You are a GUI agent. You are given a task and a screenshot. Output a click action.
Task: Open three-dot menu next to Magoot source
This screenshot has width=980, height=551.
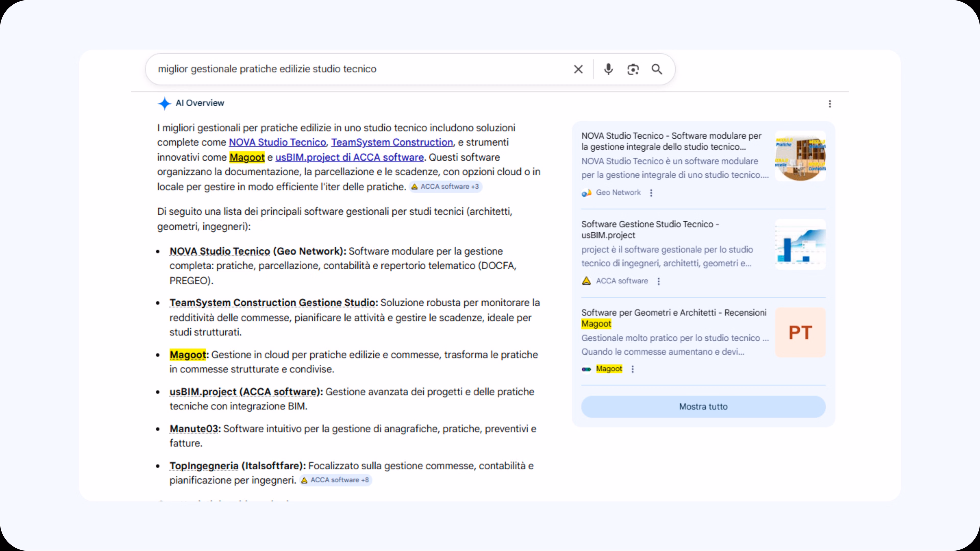coord(633,369)
